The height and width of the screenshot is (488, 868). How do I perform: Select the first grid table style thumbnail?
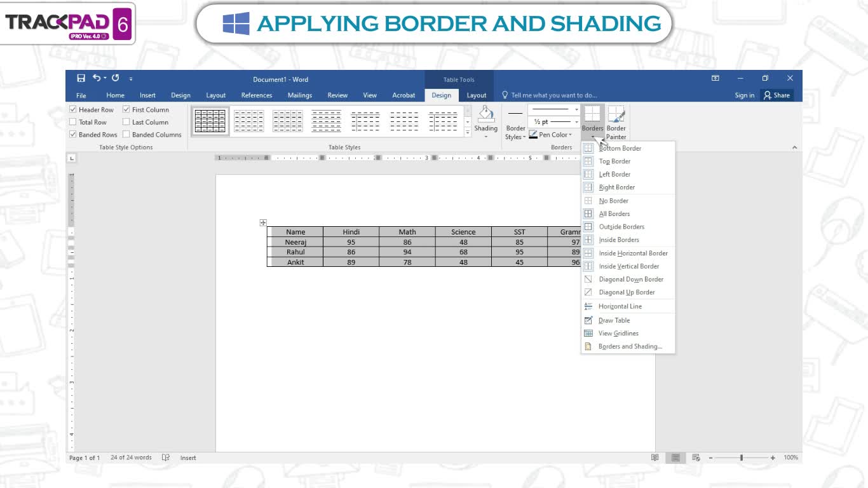210,121
